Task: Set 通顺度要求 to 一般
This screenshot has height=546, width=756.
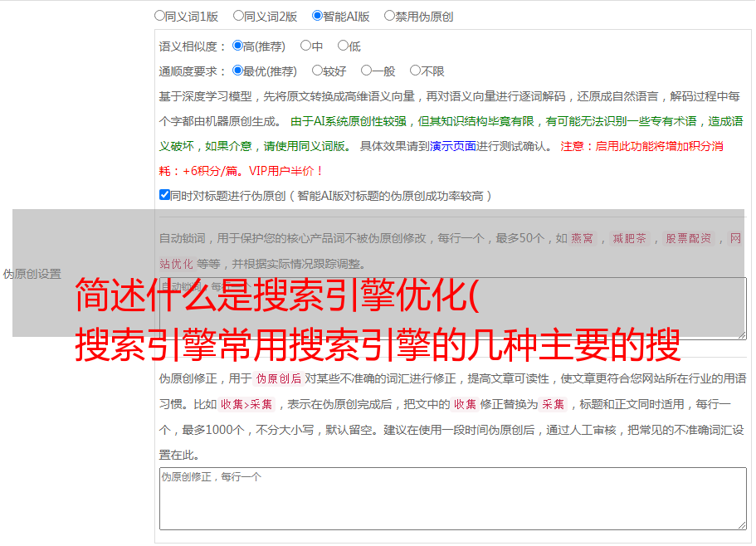Action: pyautogui.click(x=367, y=71)
